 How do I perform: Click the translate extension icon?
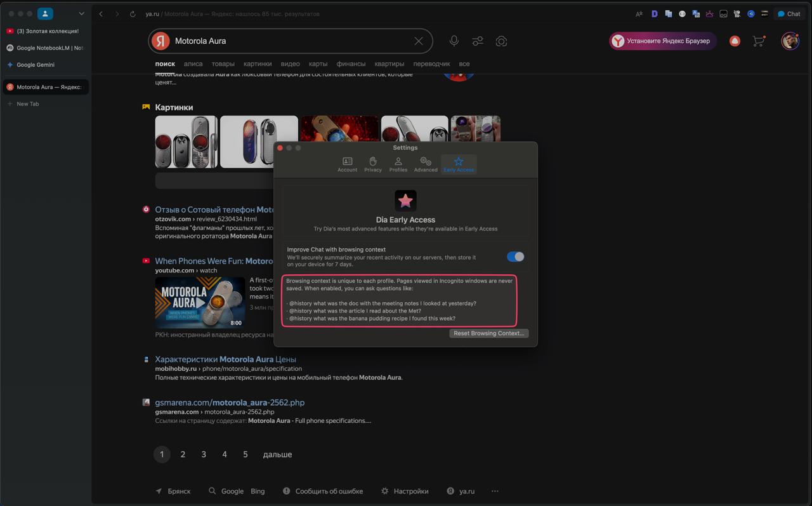click(x=696, y=14)
